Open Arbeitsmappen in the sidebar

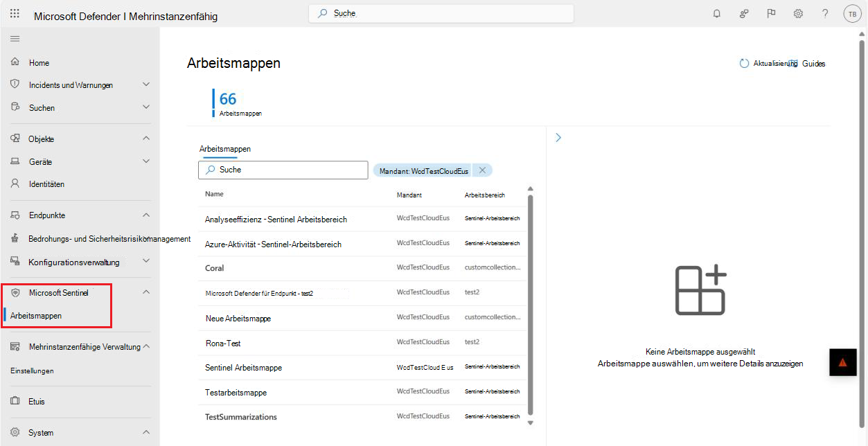click(x=36, y=316)
